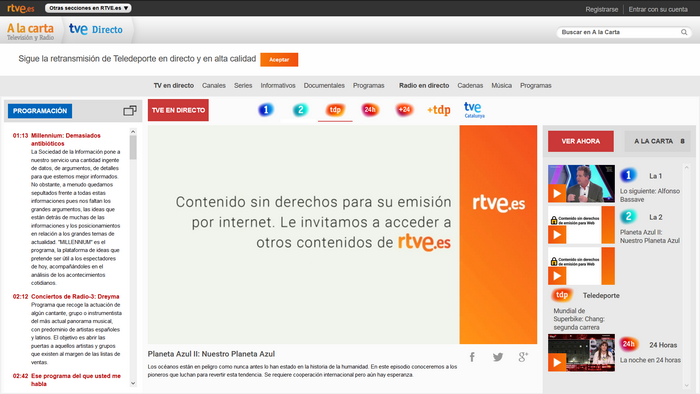Image resolution: width=700 pixels, height=394 pixels.
Task: Select the +24 channel icon
Action: [x=404, y=109]
